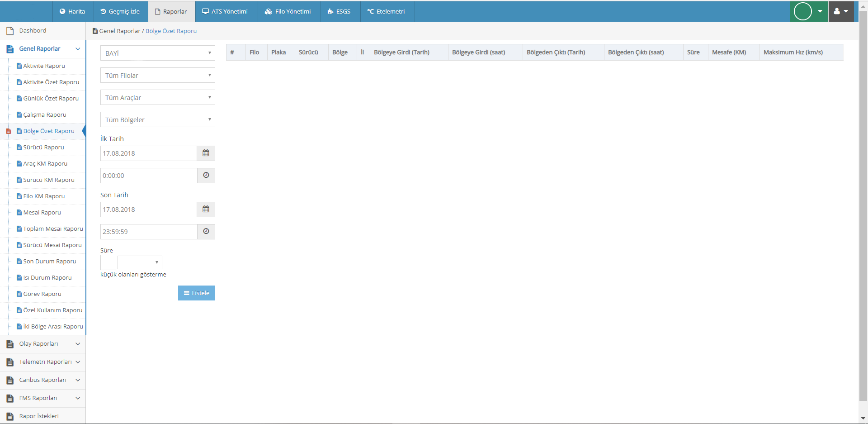Open the Süre unit dropdown
Viewport: 868px width, 424px height.
(x=140, y=262)
